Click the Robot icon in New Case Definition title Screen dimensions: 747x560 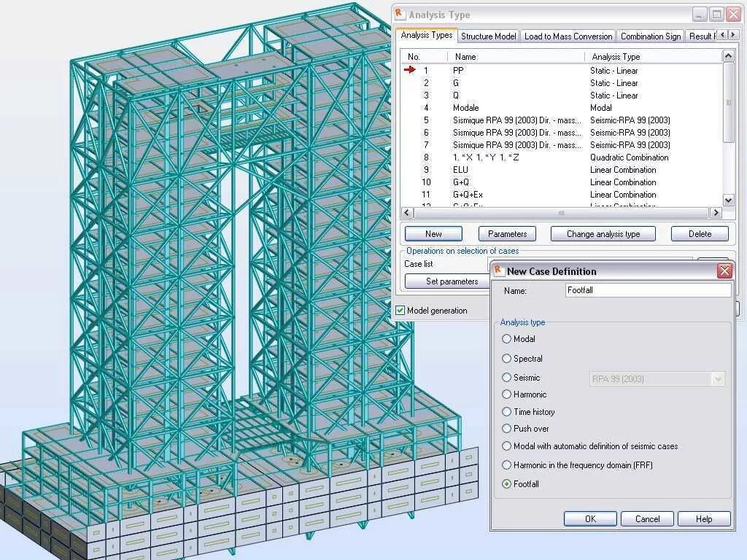498,271
